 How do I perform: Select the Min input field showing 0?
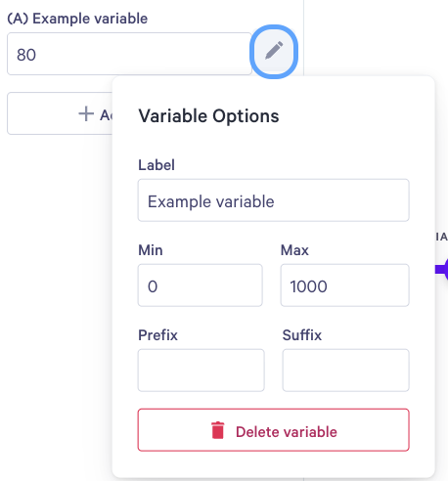[x=201, y=285]
